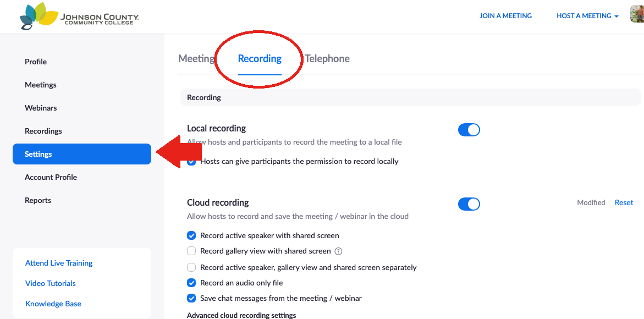Screen dimensions: 644x319
Task: Switch to the Meeting tab
Action: pyautogui.click(x=196, y=59)
